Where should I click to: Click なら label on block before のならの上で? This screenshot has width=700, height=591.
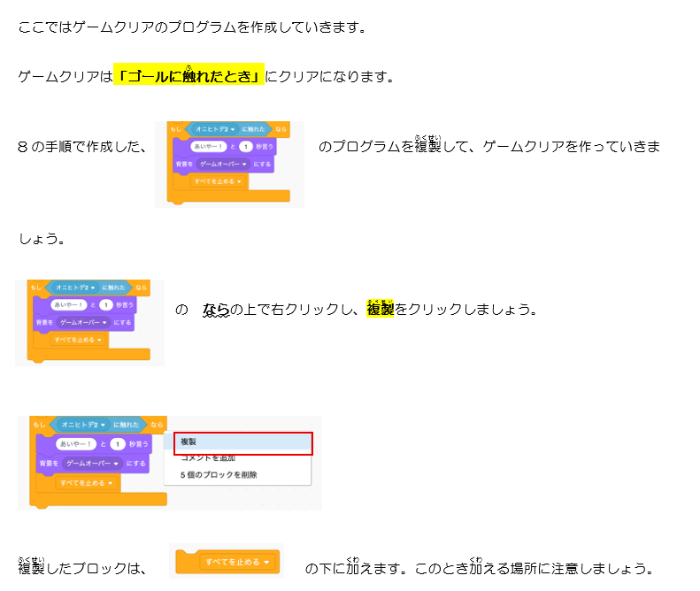pyautogui.click(x=140, y=288)
